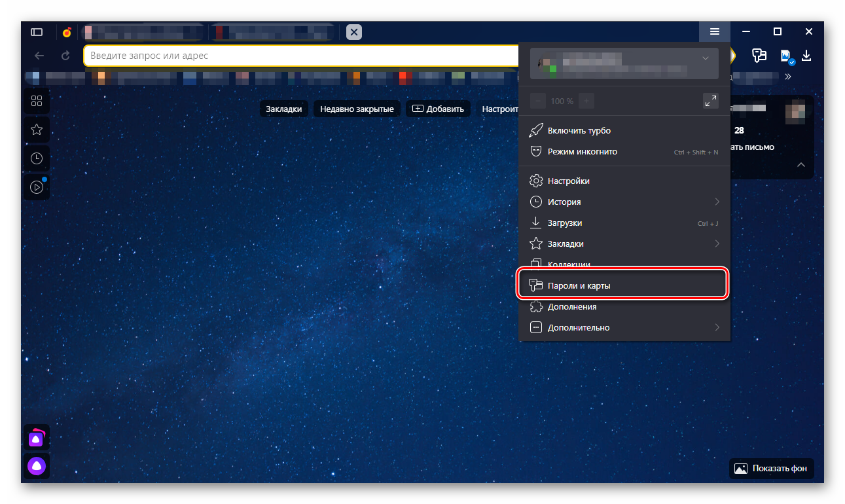Decrease zoom with the minus button

point(537,101)
